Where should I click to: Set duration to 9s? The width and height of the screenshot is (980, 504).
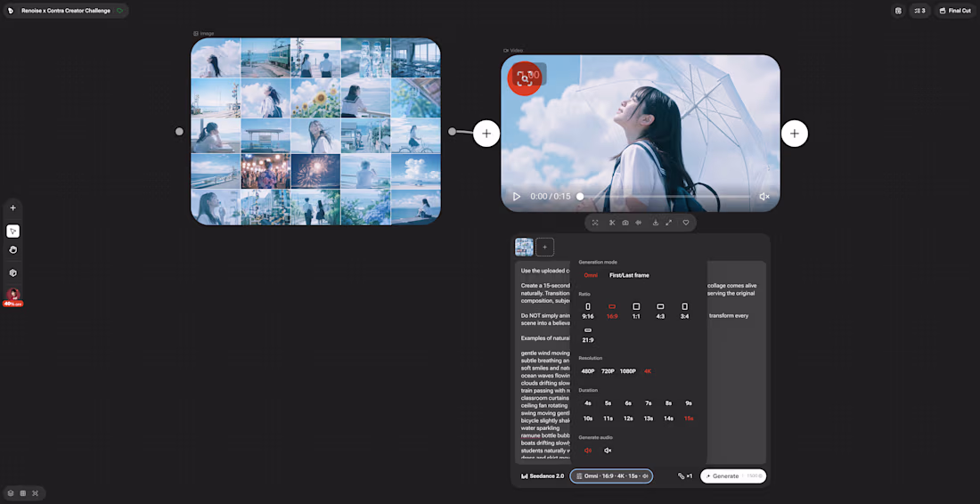point(688,403)
